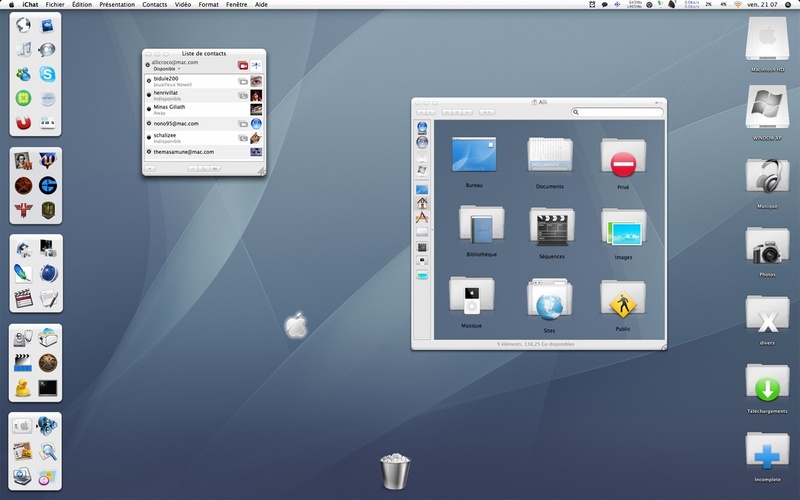Viewport: 800px width, 500px height.
Task: Open the Public folder in Finder window
Action: point(623,300)
